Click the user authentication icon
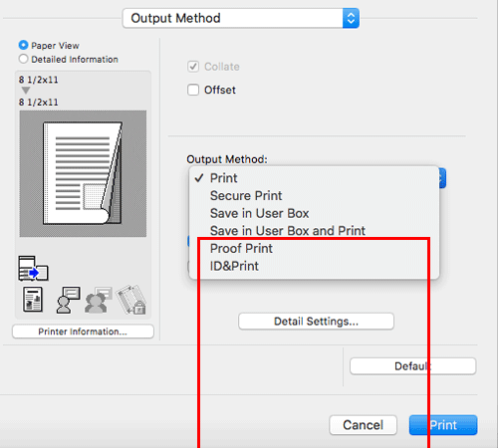Image resolution: width=498 pixels, height=448 pixels. 68,300
